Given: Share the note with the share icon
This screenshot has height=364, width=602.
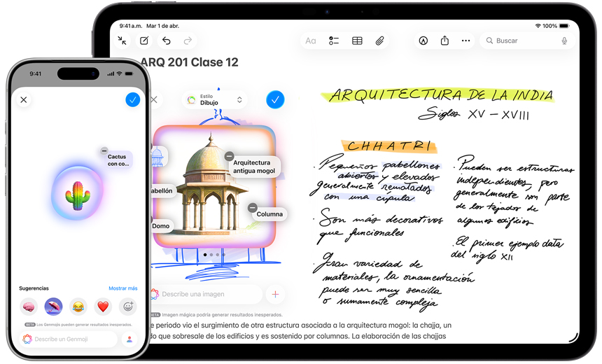Looking at the screenshot, I should [444, 41].
